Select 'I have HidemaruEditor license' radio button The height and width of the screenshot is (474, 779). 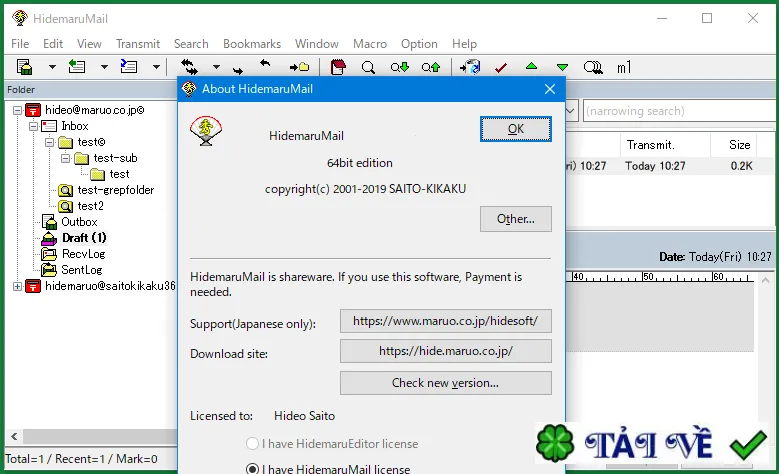252,443
